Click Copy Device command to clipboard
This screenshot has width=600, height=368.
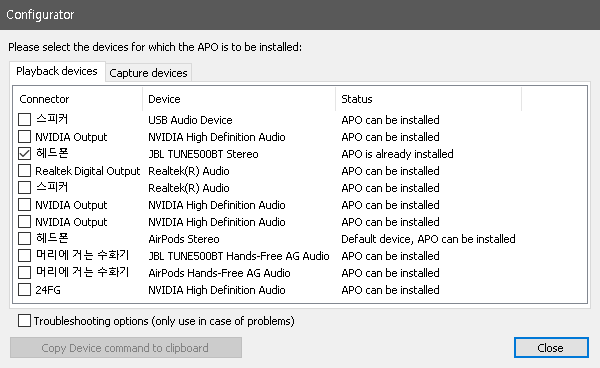point(126,348)
